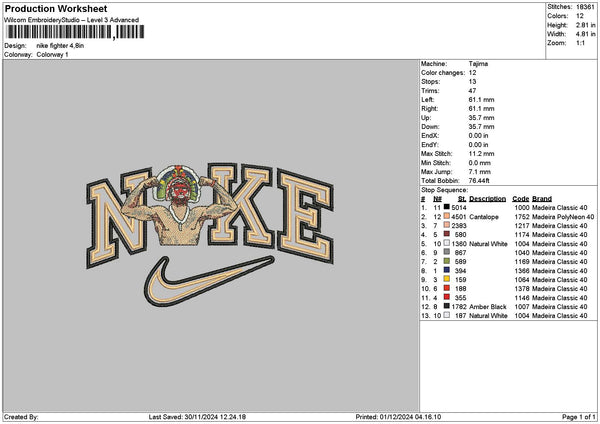600x424 pixels.
Task: Pick the Amber Black swatch in stop 12
Action: (447, 306)
